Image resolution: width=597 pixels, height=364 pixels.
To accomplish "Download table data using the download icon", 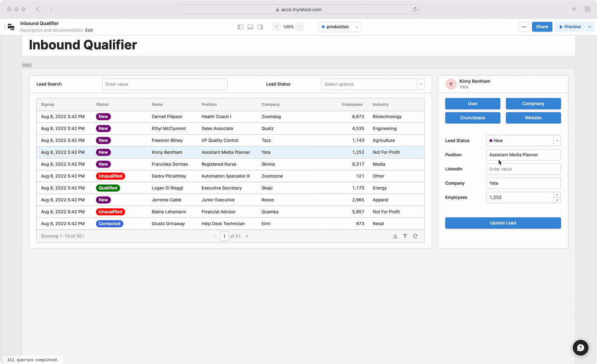I will click(395, 236).
